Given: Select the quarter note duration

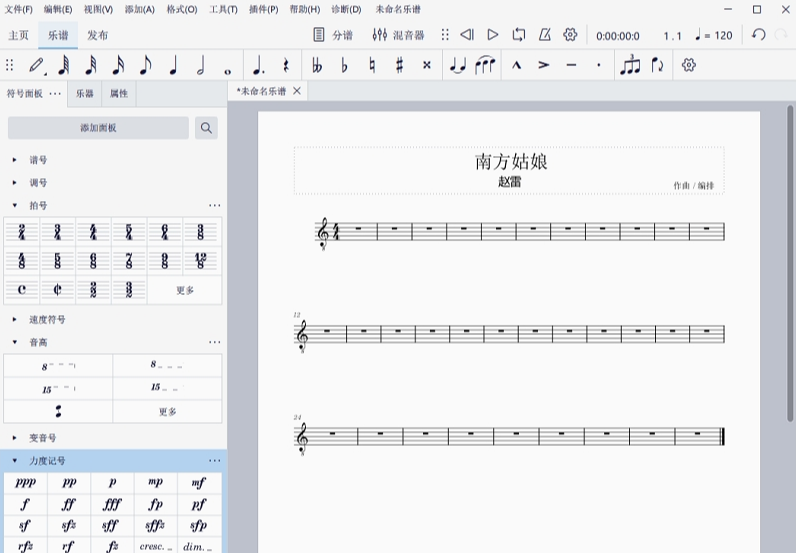Looking at the screenshot, I should point(173,66).
